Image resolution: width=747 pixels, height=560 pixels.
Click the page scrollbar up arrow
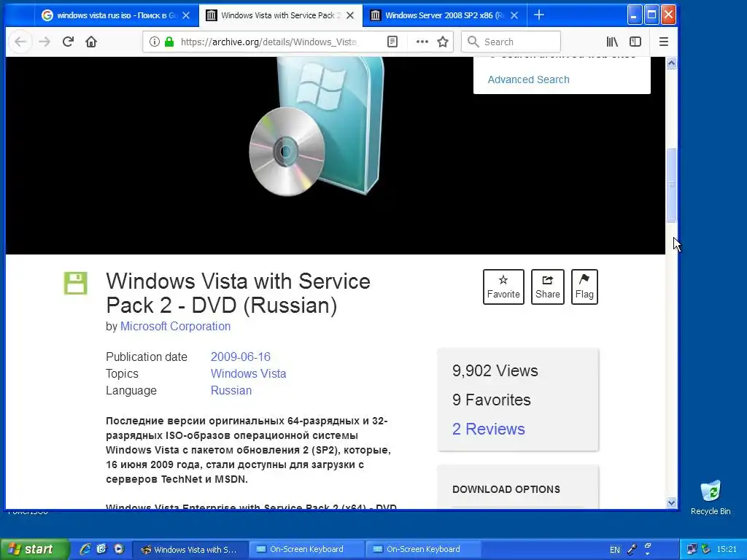(x=671, y=63)
